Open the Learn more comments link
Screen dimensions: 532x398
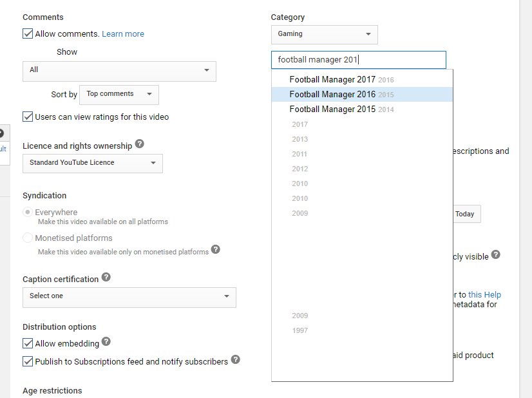(123, 34)
